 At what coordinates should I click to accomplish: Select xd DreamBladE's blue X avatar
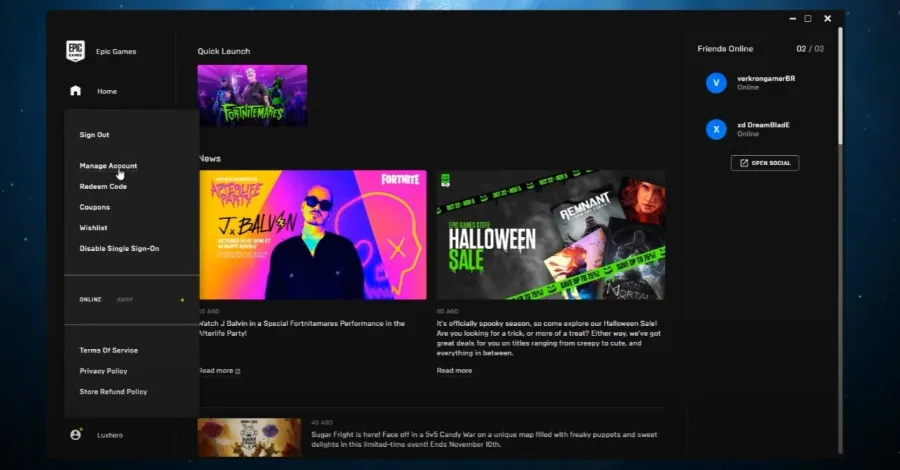[x=716, y=129]
